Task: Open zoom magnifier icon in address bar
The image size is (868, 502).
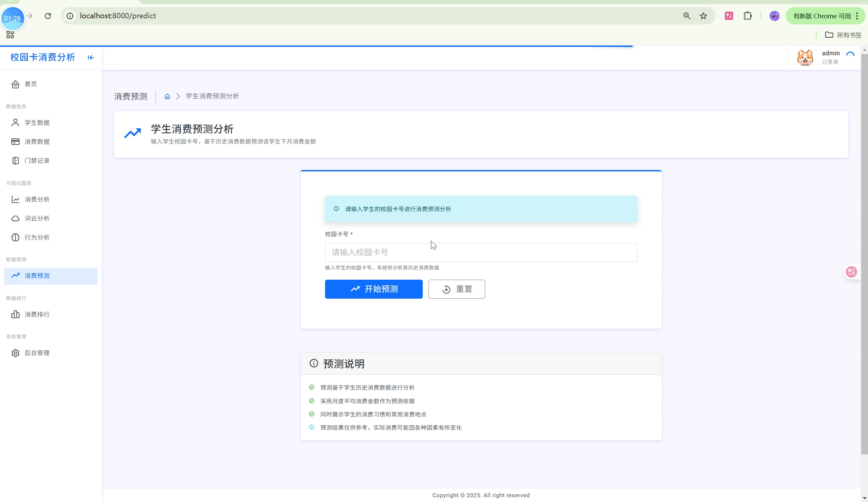Action: point(687,16)
